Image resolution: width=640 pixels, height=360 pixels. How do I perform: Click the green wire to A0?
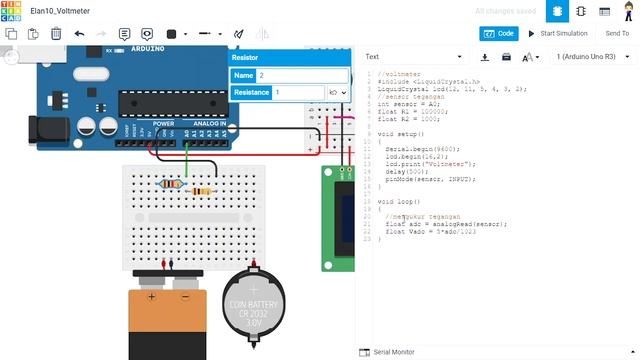[x=187, y=161]
